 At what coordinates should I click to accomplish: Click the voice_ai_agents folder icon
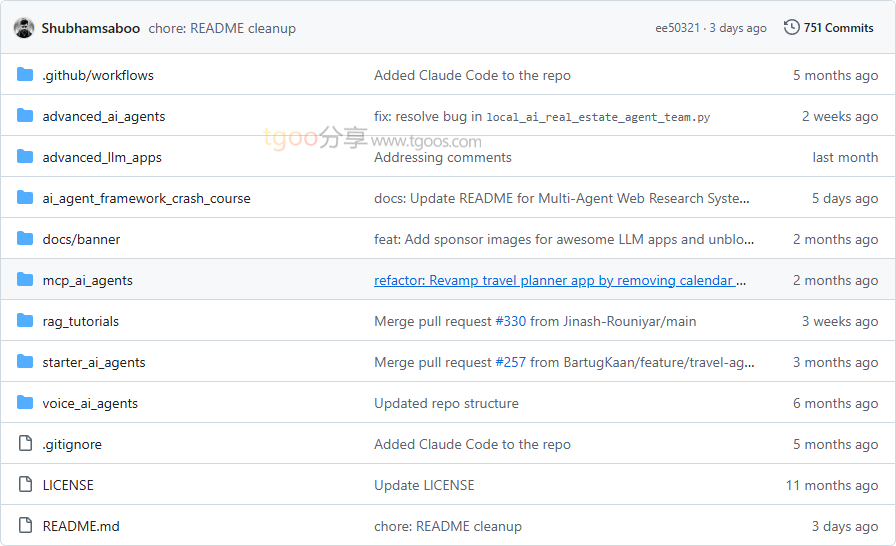tap(25, 403)
